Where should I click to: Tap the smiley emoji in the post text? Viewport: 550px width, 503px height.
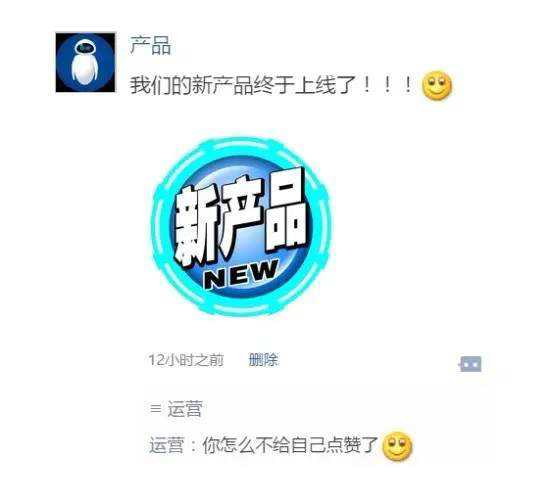coord(436,85)
